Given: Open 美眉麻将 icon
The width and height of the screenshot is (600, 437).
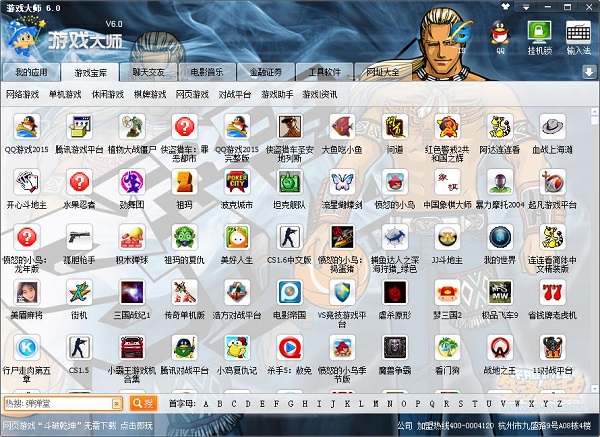Looking at the screenshot, I should point(26,292).
